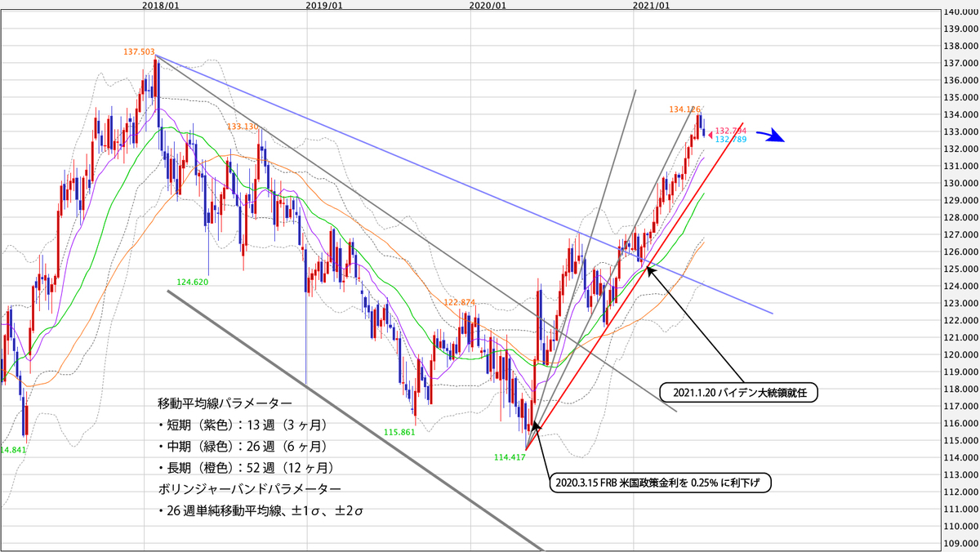Select the 137.503 high price label
Image resolution: width=980 pixels, height=552 pixels.
click(139, 51)
